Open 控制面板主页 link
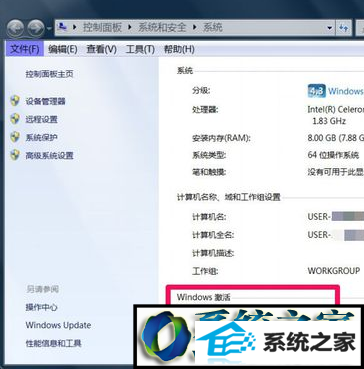 [49, 74]
